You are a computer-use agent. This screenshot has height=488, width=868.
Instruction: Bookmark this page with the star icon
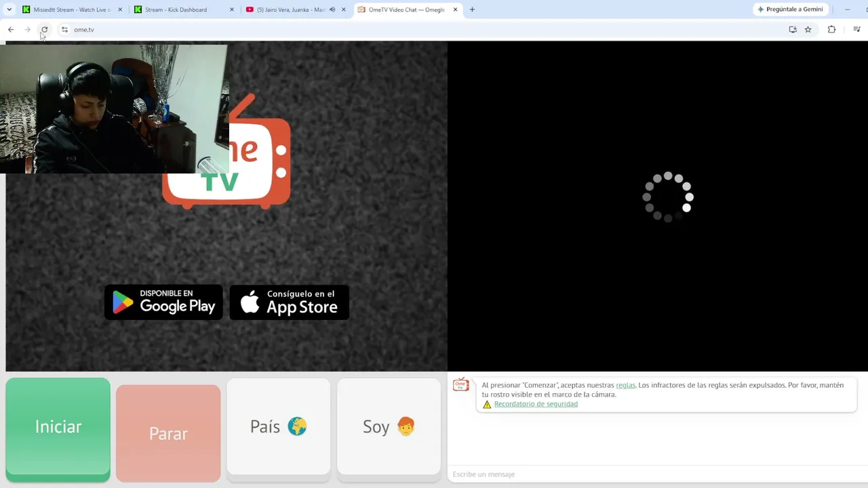[x=808, y=30]
